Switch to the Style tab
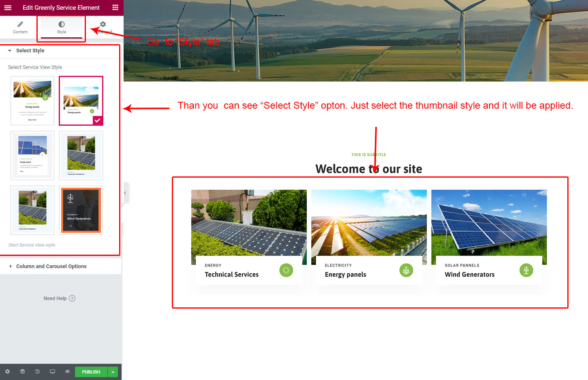The width and height of the screenshot is (588, 380). coord(62,27)
